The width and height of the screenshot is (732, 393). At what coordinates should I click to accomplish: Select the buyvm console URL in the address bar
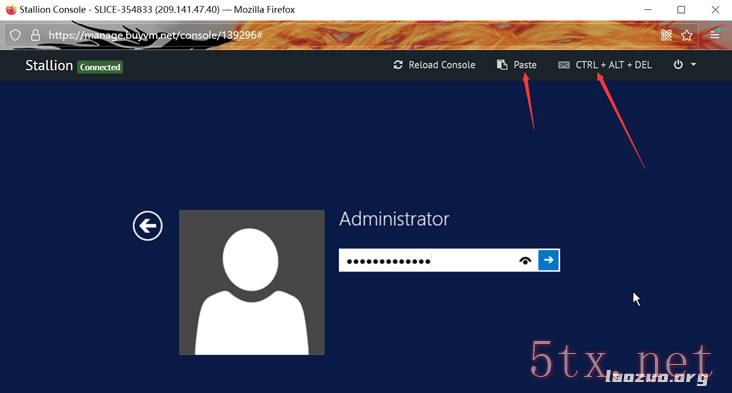click(155, 35)
